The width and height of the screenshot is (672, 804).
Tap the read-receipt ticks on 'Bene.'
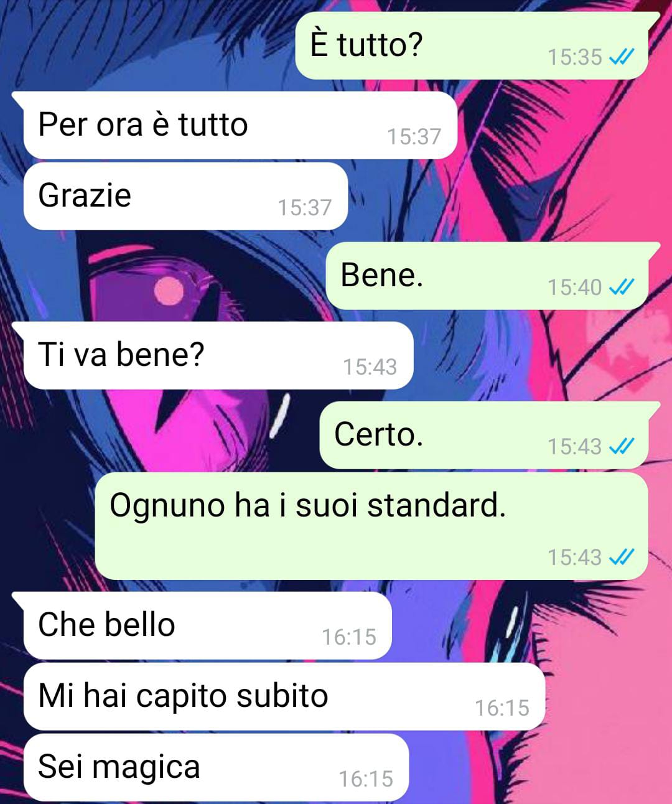pos(621,287)
